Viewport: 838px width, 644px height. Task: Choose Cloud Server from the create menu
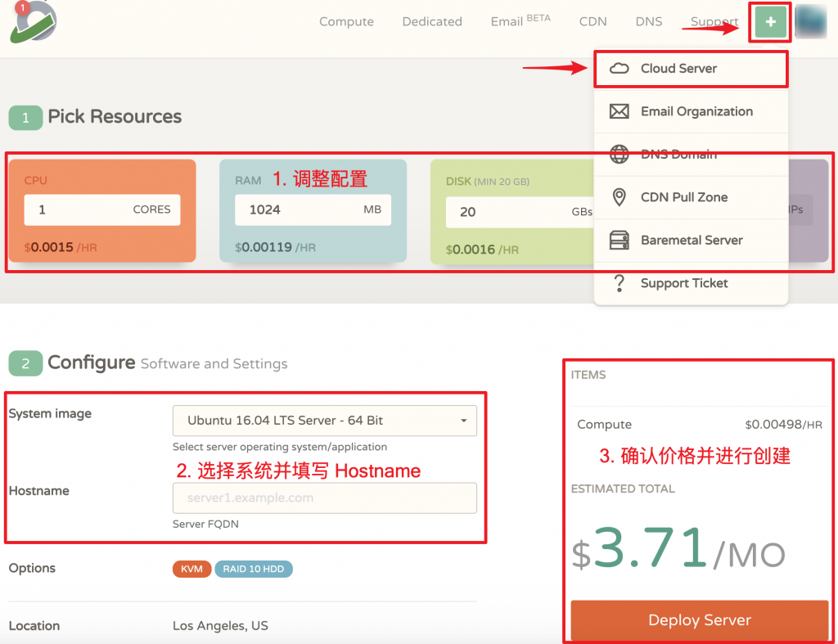(691, 69)
